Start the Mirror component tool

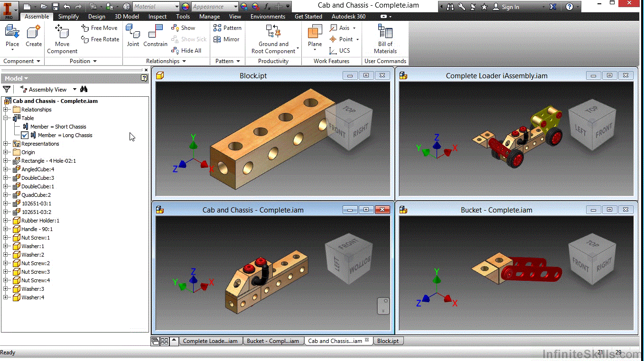click(226, 39)
